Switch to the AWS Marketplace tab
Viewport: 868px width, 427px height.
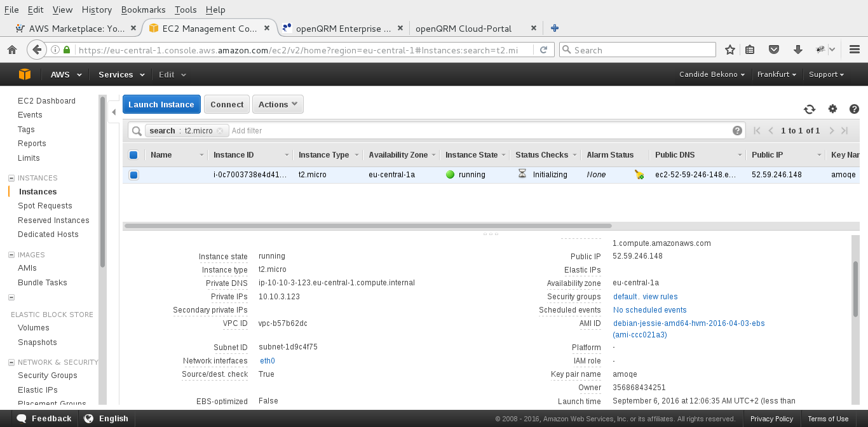click(x=76, y=28)
